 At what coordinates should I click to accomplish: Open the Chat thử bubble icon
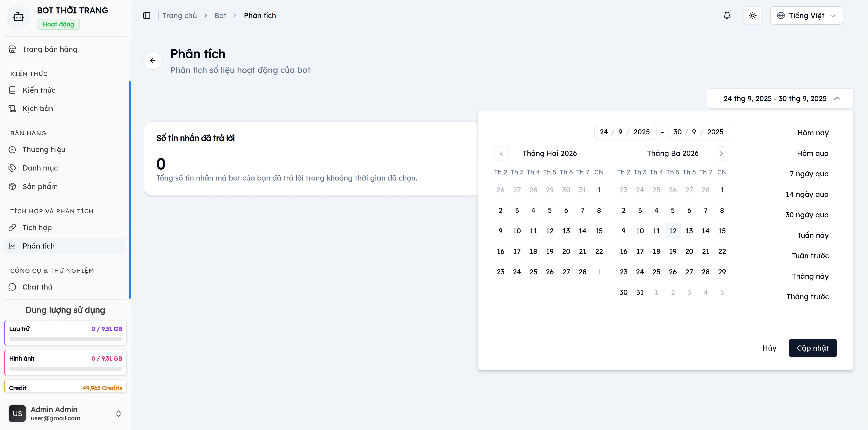(x=12, y=287)
